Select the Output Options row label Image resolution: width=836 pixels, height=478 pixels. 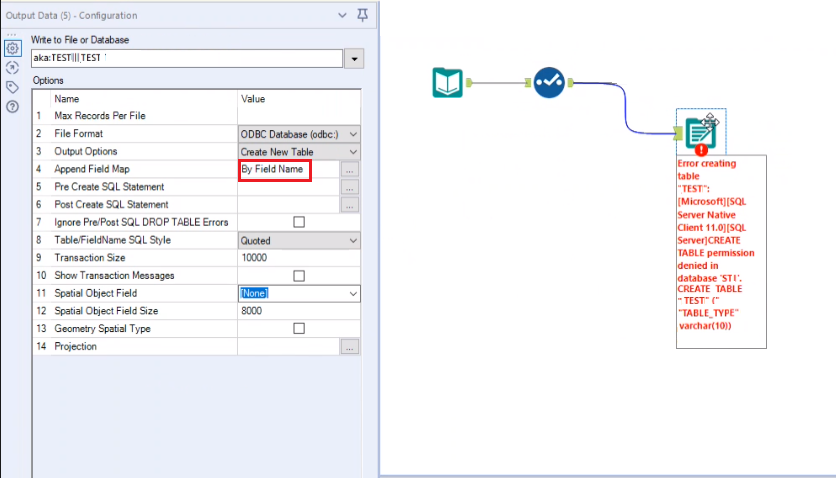[85, 151]
